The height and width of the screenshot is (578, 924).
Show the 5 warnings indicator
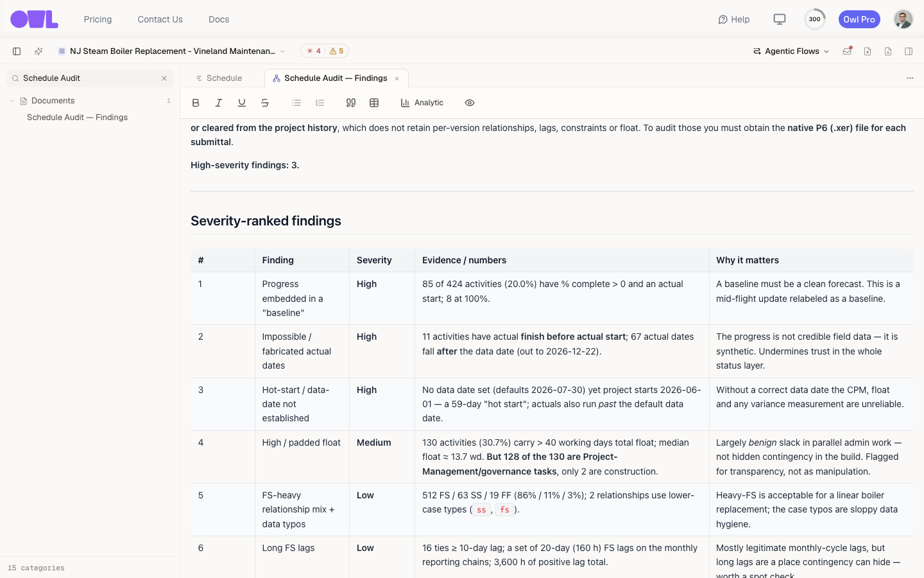(337, 51)
